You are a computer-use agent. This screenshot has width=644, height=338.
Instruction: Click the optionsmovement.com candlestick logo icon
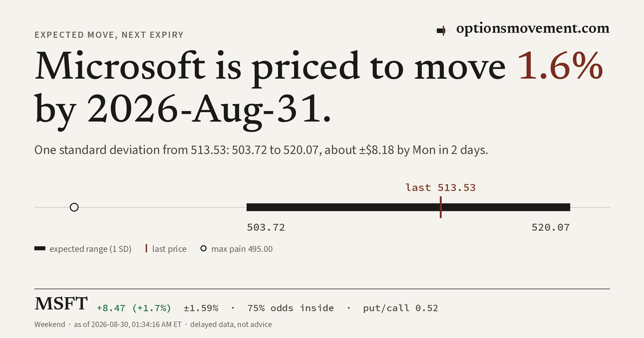click(441, 31)
